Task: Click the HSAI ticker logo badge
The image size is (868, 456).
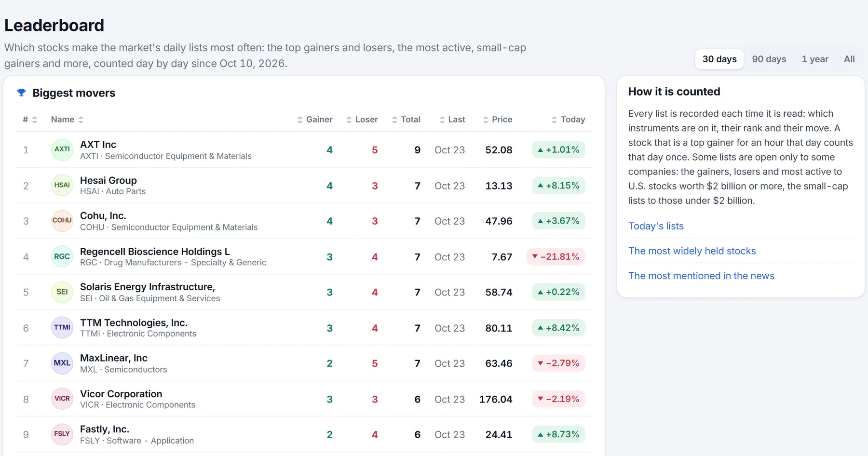Action: click(x=62, y=185)
